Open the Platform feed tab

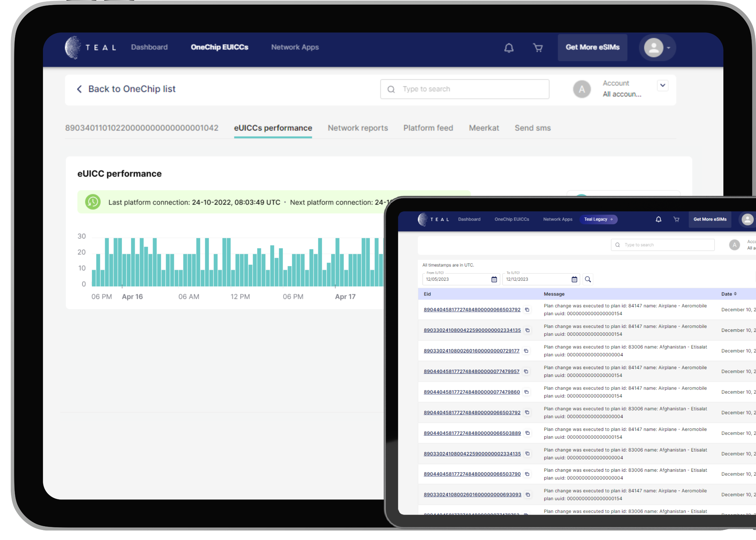coord(428,128)
